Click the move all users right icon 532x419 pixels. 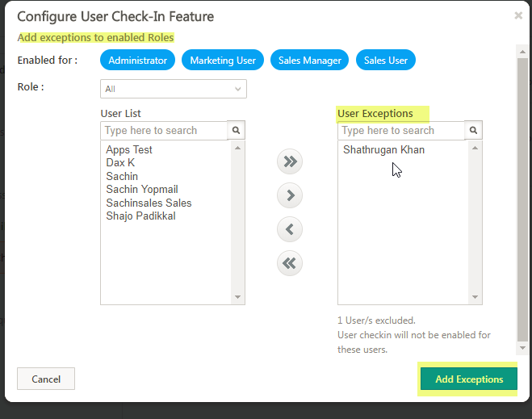[x=289, y=161]
